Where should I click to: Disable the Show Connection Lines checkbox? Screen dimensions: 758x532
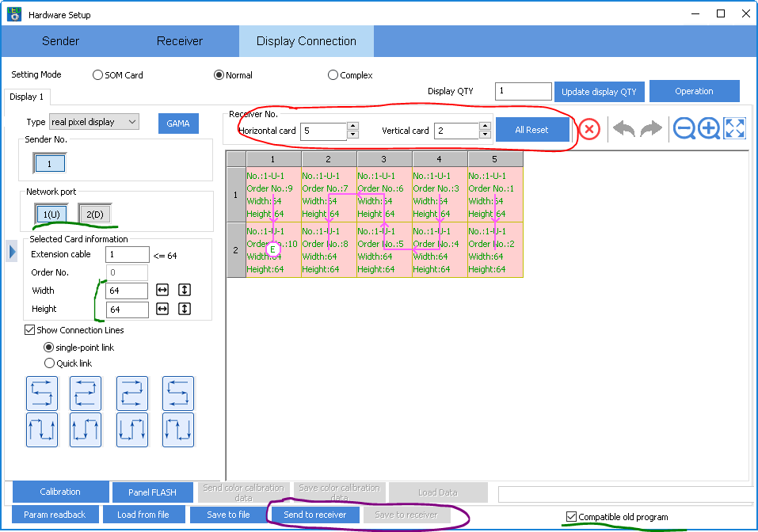(30, 330)
